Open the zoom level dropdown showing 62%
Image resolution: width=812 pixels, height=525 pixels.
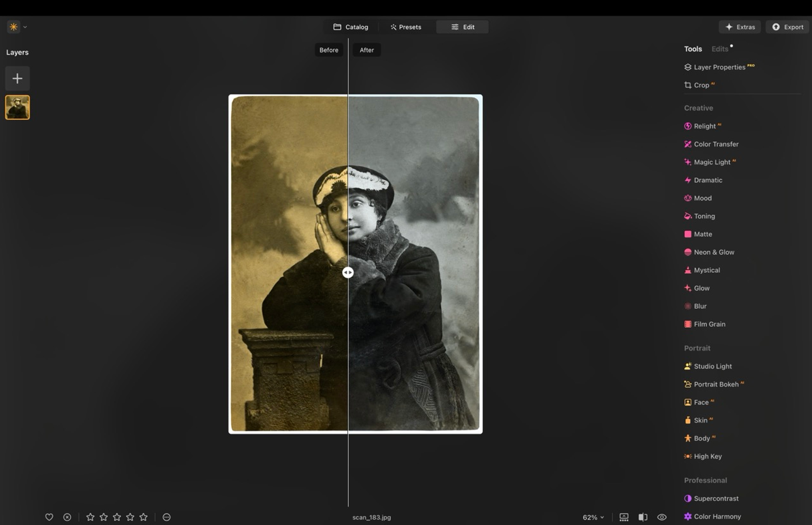click(593, 517)
